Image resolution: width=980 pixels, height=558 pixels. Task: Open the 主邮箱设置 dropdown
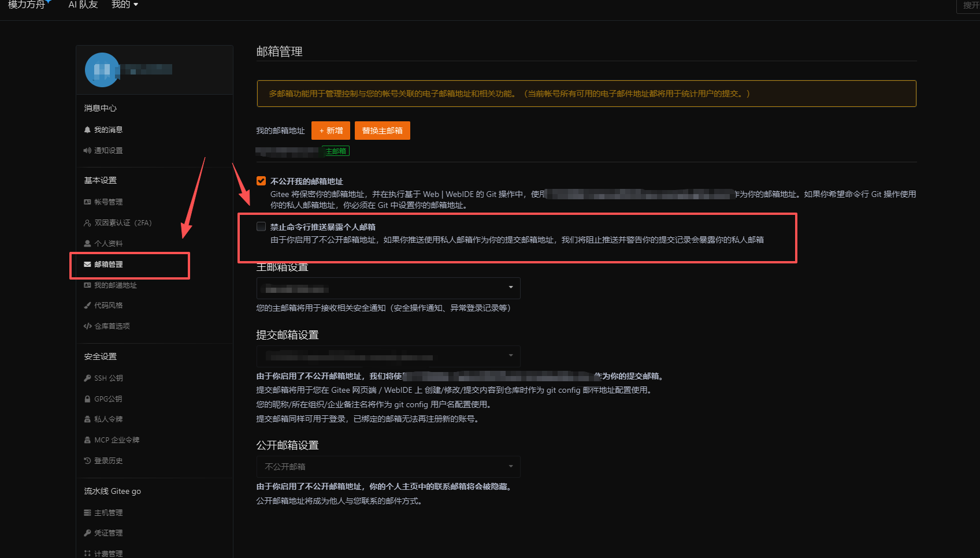tap(388, 288)
